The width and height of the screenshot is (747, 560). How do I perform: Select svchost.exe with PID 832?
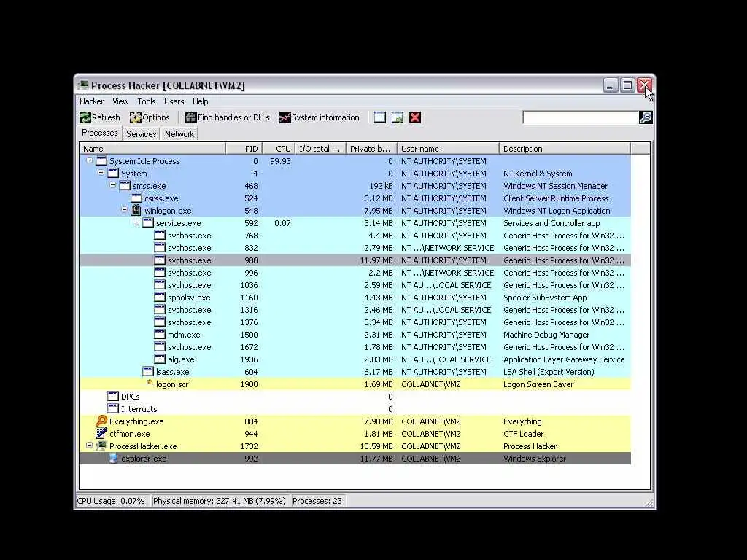355,248
